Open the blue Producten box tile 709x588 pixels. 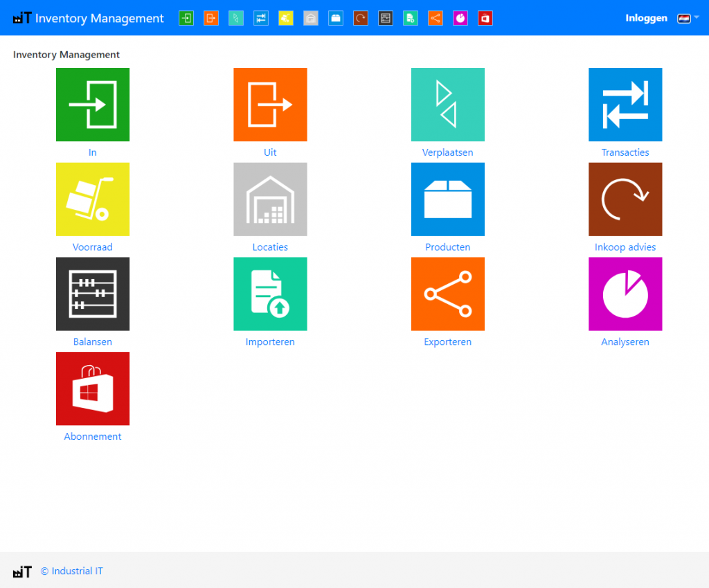coord(448,199)
